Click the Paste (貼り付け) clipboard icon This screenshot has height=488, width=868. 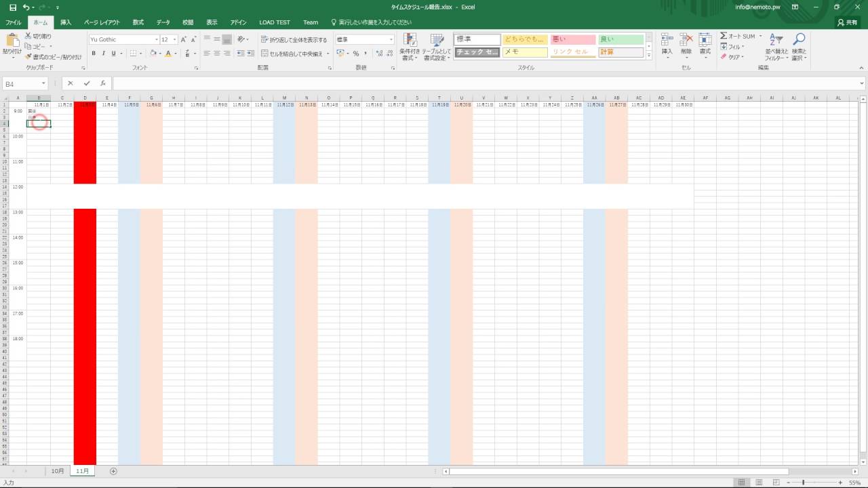[12, 41]
